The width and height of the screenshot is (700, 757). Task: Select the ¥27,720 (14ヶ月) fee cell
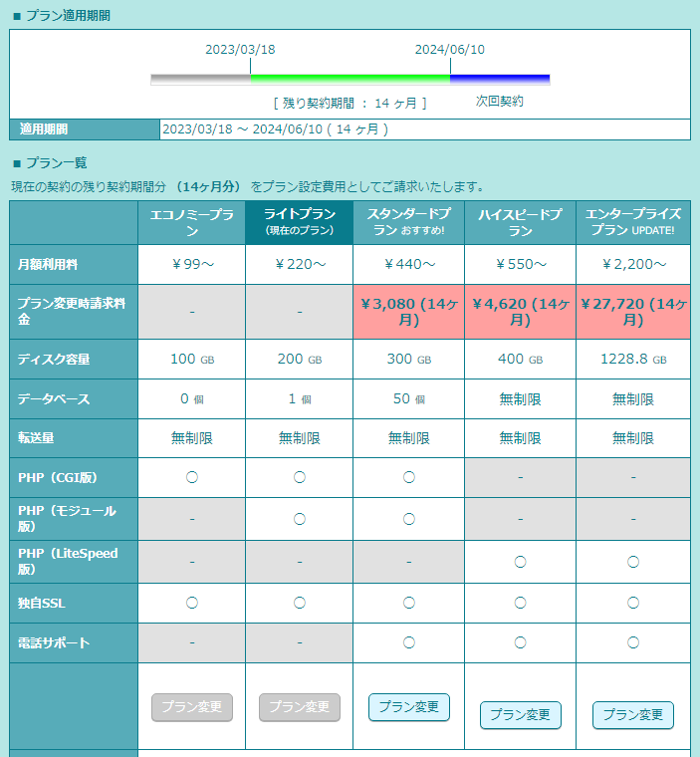633,312
